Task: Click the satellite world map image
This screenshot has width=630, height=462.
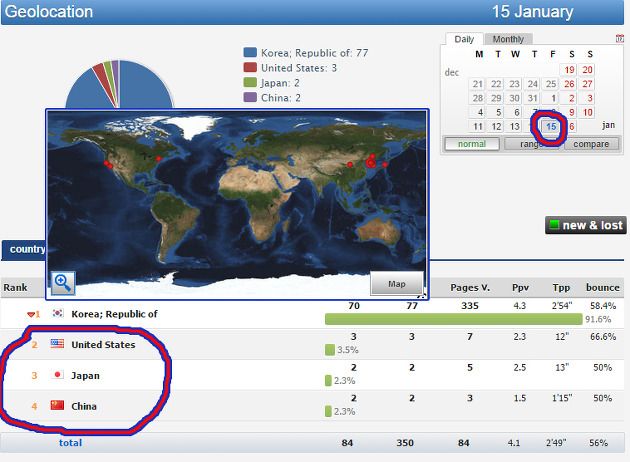Action: 237,204
